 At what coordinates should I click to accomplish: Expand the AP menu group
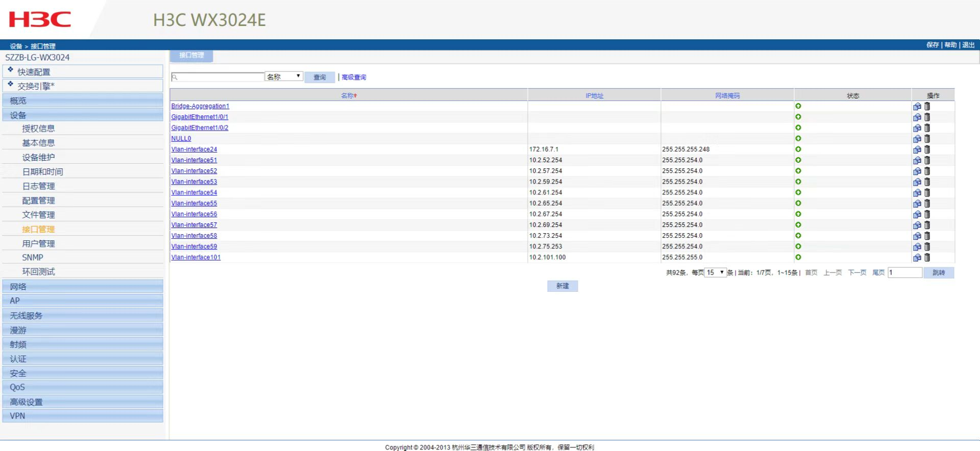[83, 301]
